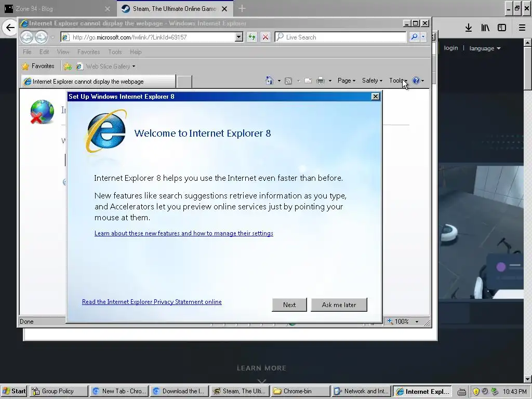Open the 'Learn about these new features' link
Viewport: 532px width, 399px height.
(x=184, y=233)
